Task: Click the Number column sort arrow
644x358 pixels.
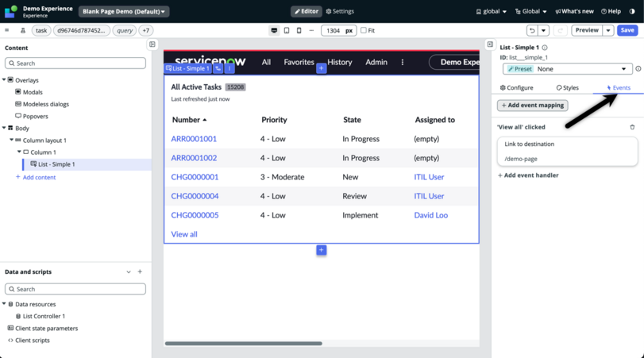Action: 205,120
